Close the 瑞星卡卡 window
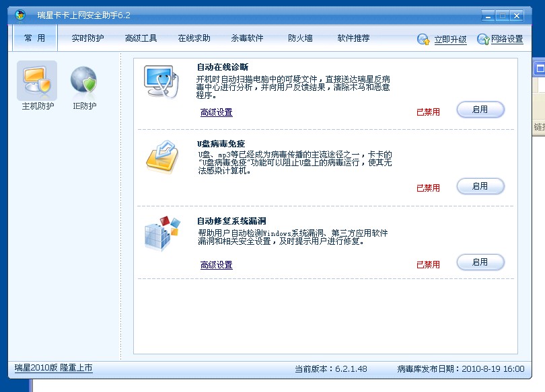The height and width of the screenshot is (392, 545). 517,15
